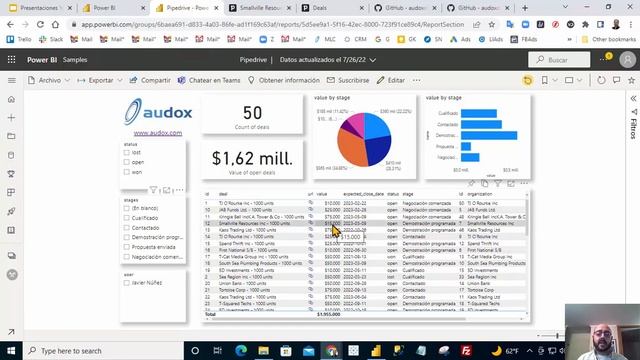Switch to the Power BI browser tab
This screenshot has width=640, height=360.
pos(113,8)
